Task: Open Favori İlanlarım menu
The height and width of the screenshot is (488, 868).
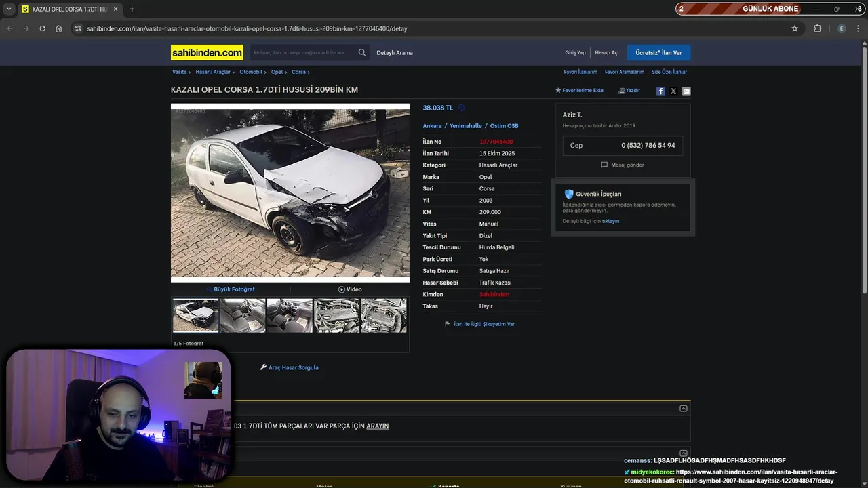Action: click(x=580, y=72)
